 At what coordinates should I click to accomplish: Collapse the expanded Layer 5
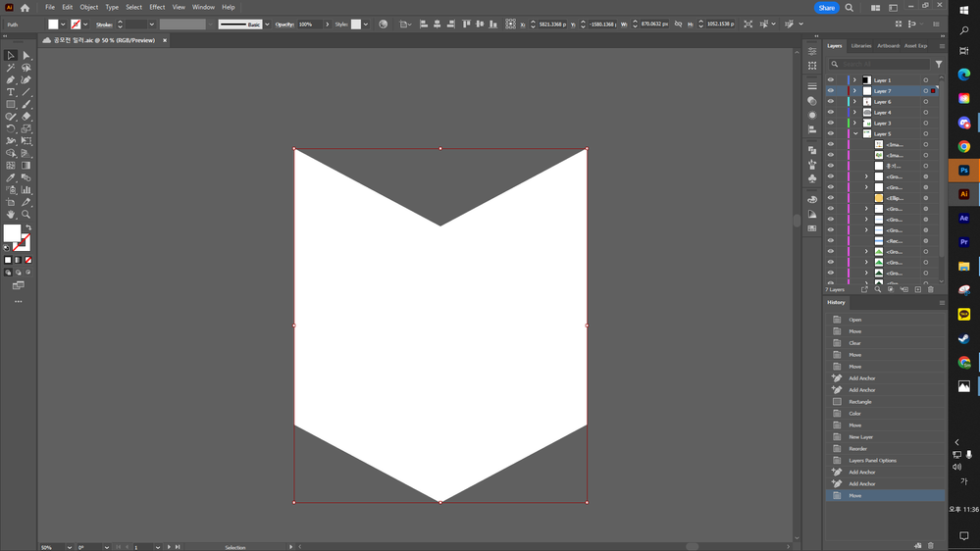point(854,134)
